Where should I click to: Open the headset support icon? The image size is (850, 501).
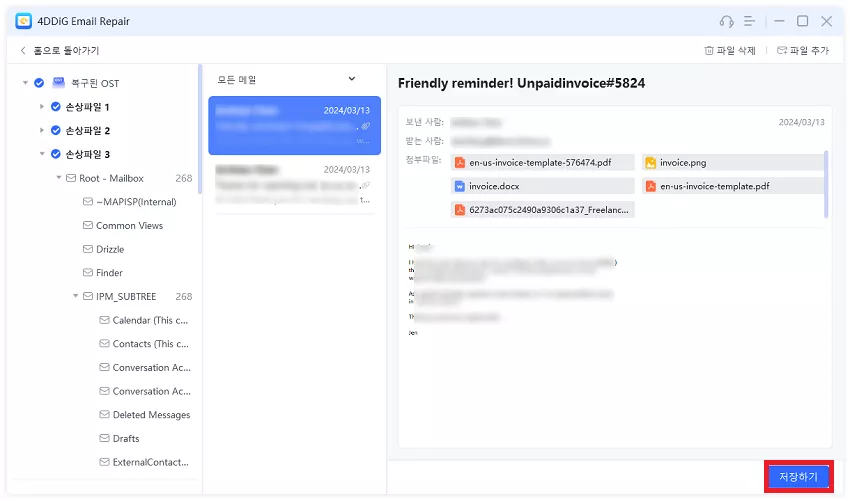click(x=726, y=21)
